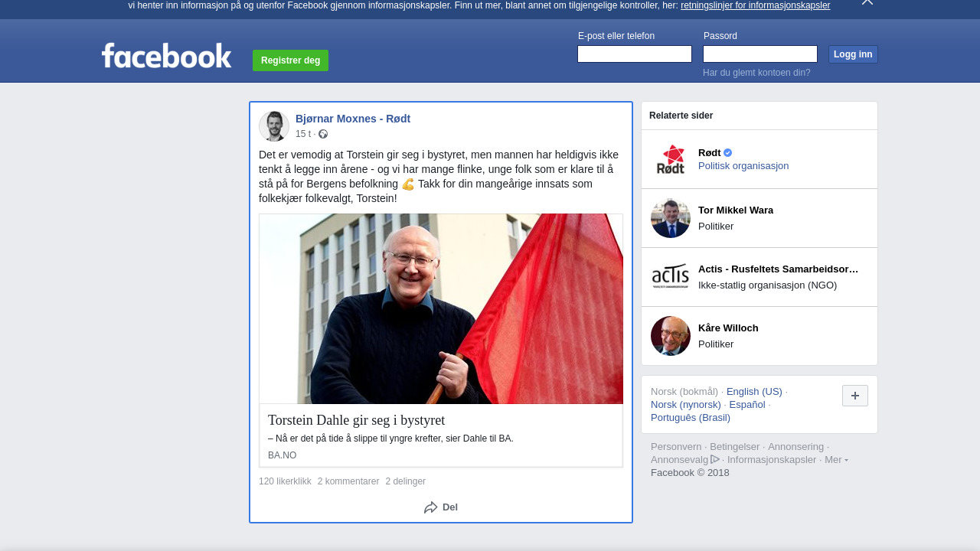Open the Torstein Dahle article photo
Image resolution: width=980 pixels, height=551 pixels.
pyautogui.click(x=441, y=308)
